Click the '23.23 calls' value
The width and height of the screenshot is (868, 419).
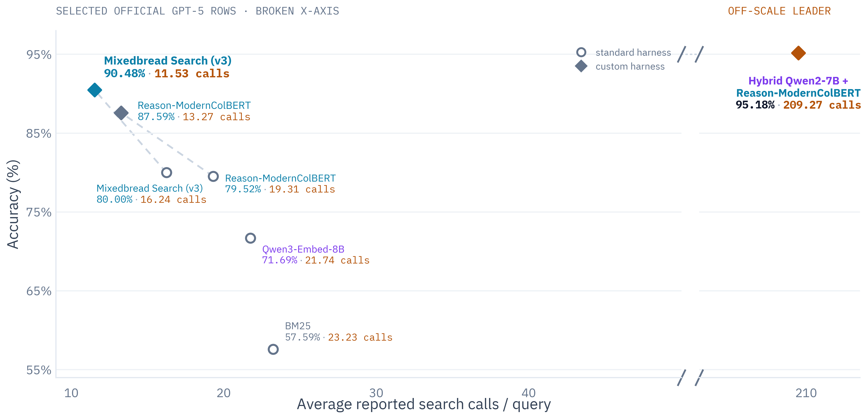click(360, 337)
